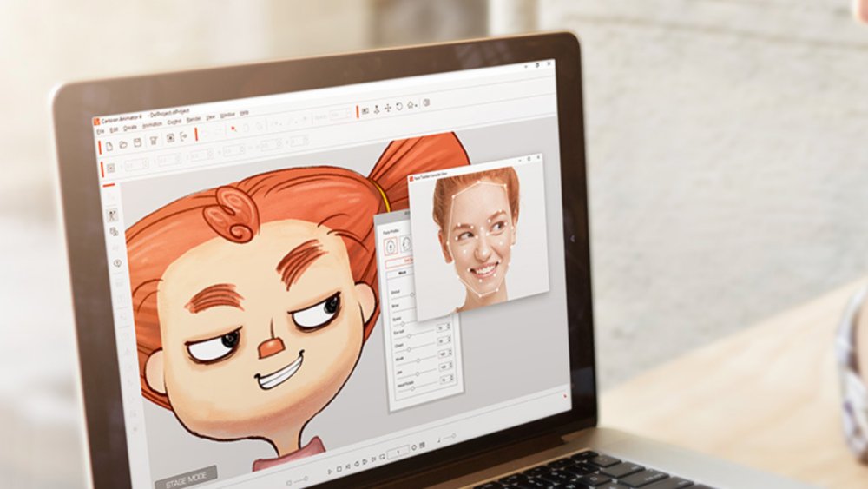Open the File menu
Screen dimensions: 868x489
coord(100,131)
